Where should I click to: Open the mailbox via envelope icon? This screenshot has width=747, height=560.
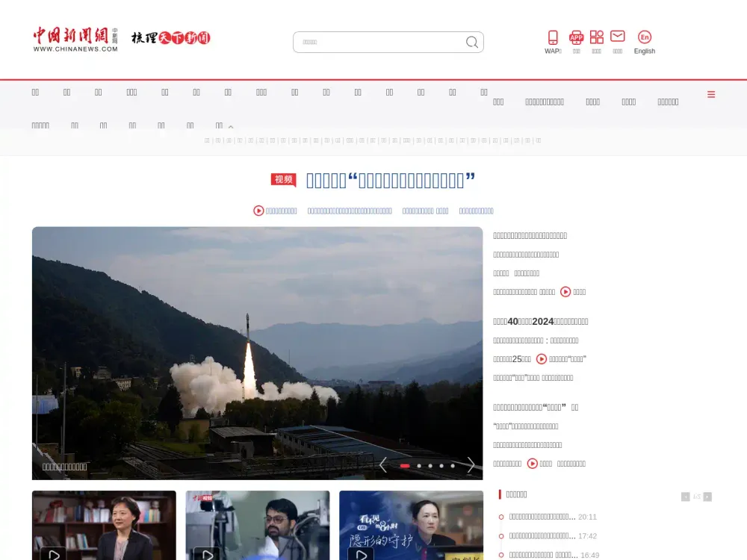click(617, 37)
